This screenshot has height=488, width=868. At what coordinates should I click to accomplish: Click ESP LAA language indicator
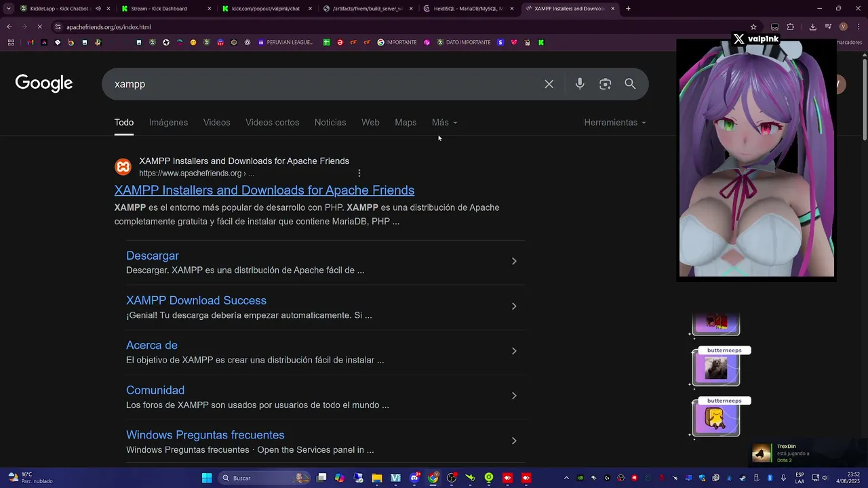click(x=800, y=478)
